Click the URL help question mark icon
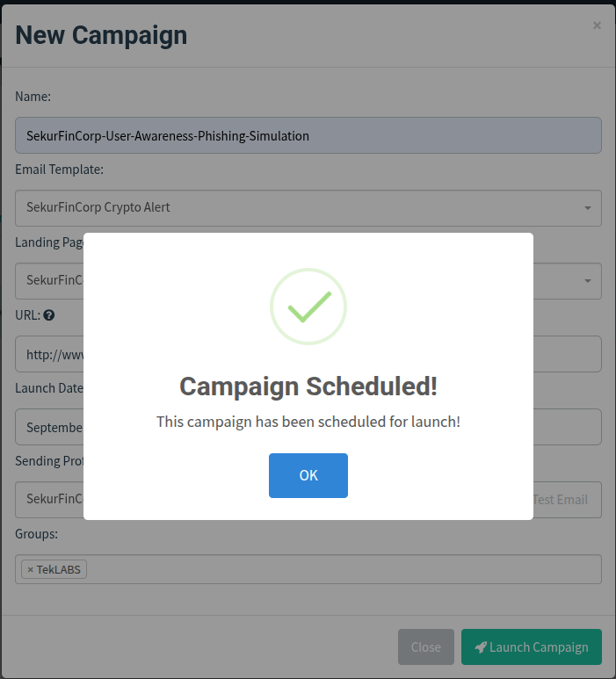Screen dimensions: 616x679 point(49,315)
